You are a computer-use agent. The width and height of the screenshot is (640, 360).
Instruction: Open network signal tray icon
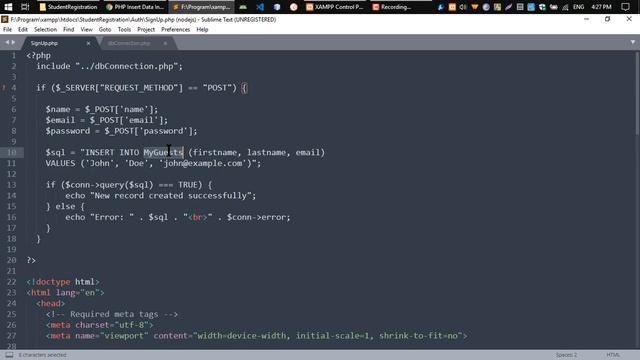(565, 7)
